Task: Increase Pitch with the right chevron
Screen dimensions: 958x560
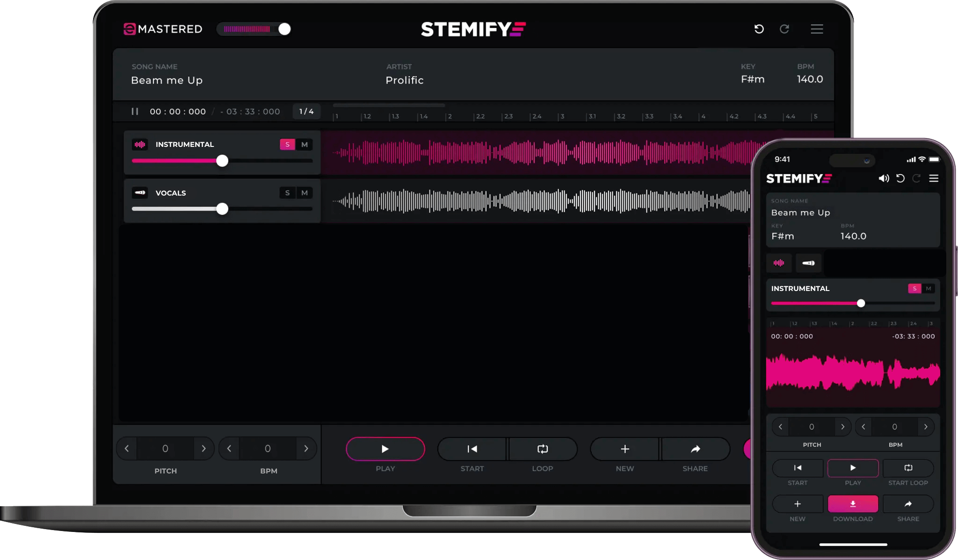Action: click(x=204, y=448)
